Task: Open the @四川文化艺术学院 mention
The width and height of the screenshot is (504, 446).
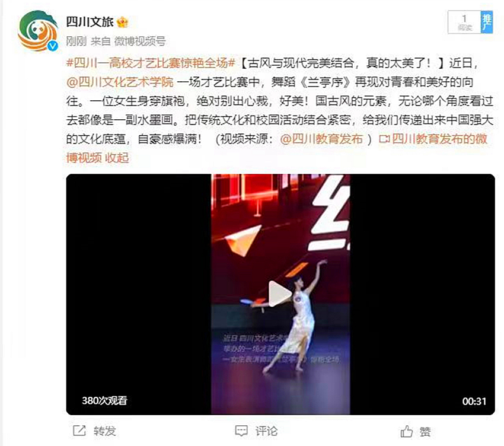Action: coord(120,82)
